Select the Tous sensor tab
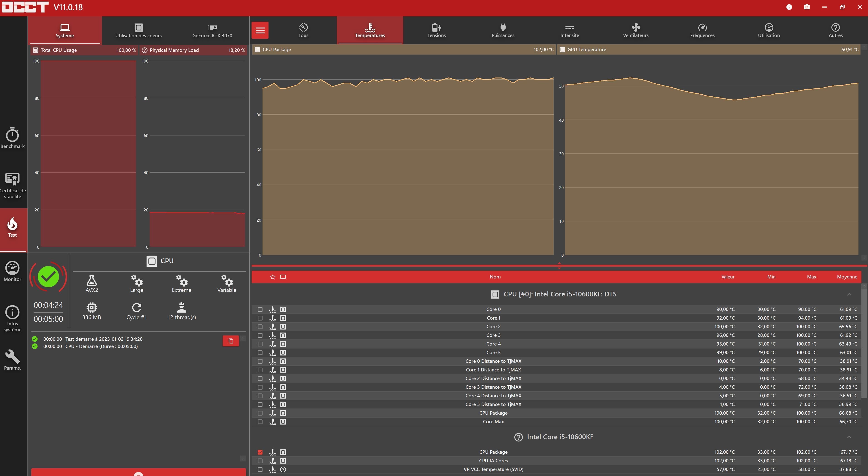The width and height of the screenshot is (868, 476). 303,30
